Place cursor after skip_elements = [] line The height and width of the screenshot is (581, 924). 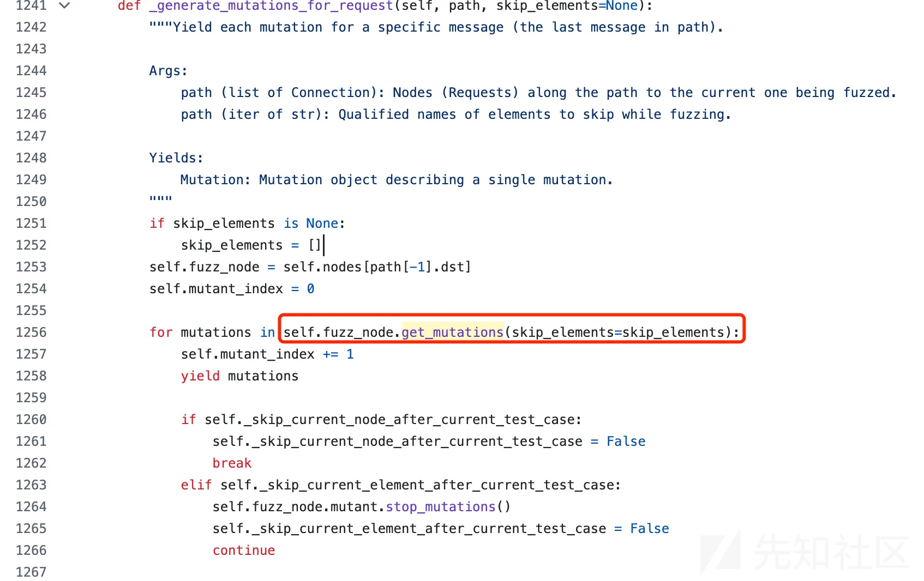click(x=323, y=245)
